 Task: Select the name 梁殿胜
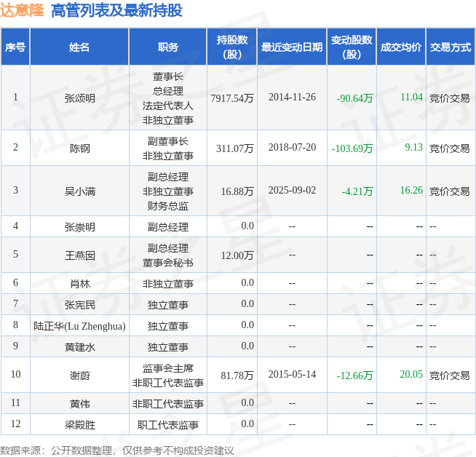pos(80,425)
